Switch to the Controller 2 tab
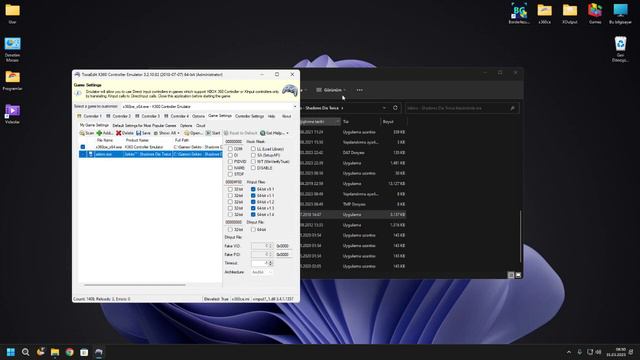Image resolution: width=640 pixels, height=360 pixels. (x=118, y=116)
